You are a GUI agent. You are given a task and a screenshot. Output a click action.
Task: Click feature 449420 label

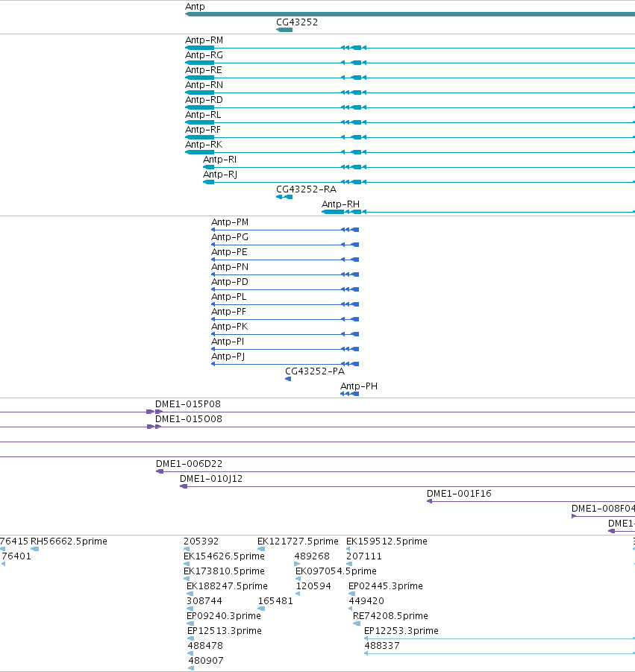(366, 601)
